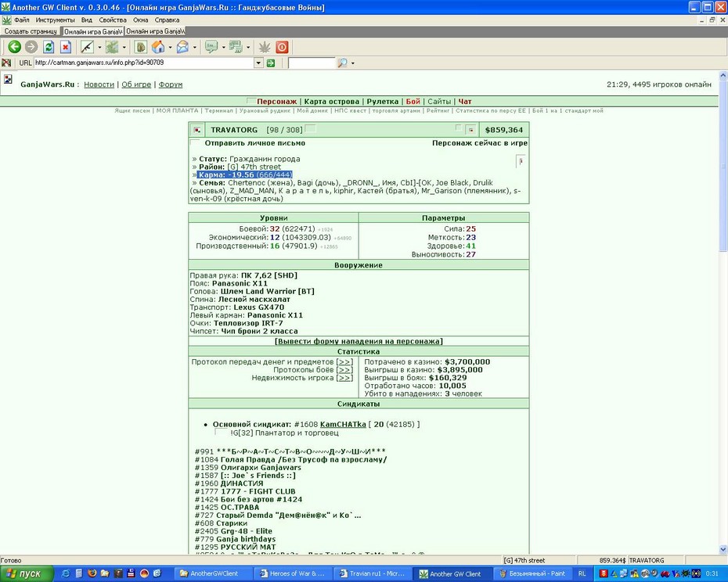Open the Рулетка page

[383, 102]
